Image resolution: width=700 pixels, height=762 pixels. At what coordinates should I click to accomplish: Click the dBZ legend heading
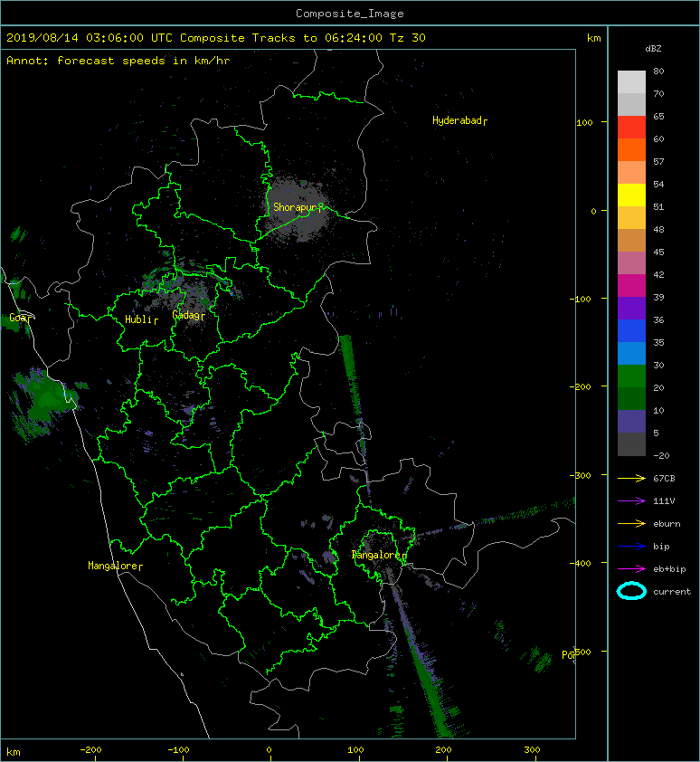click(x=653, y=49)
